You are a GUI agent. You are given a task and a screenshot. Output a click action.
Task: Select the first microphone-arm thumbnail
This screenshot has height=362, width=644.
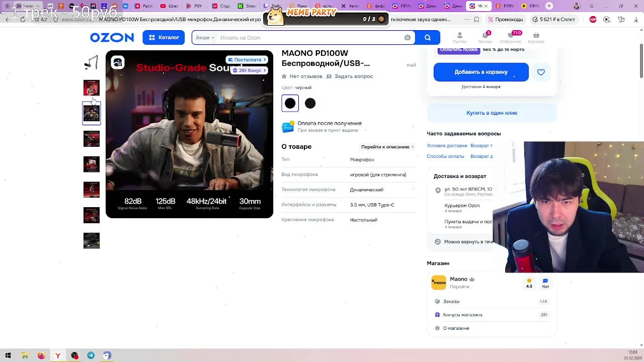tap(92, 62)
